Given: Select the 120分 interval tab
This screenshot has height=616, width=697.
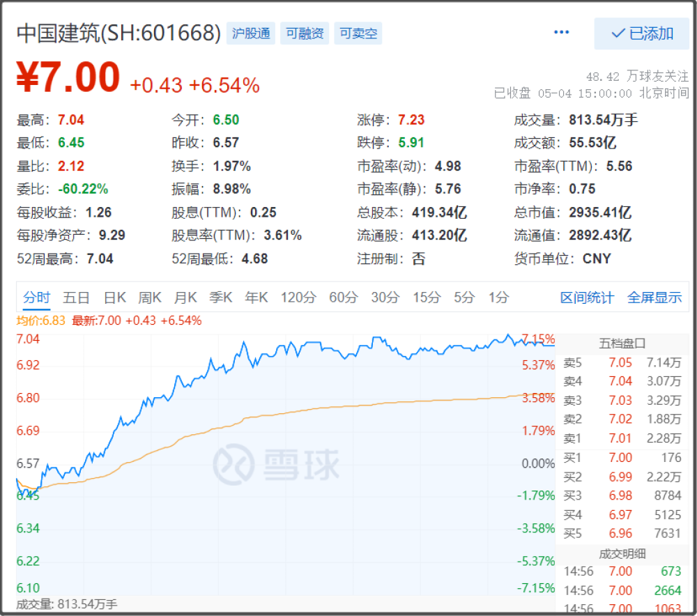Looking at the screenshot, I should click(x=298, y=298).
